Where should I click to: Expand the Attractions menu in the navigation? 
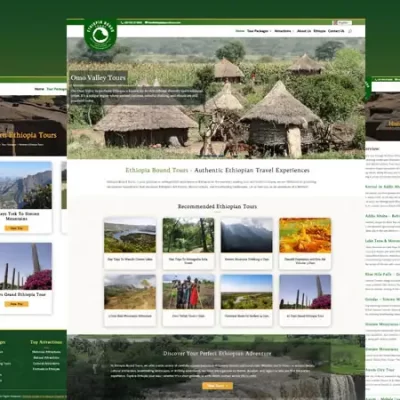pos(284,31)
